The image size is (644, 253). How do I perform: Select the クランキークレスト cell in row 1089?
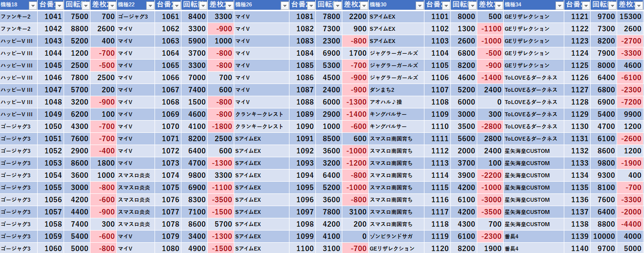(x=262, y=114)
